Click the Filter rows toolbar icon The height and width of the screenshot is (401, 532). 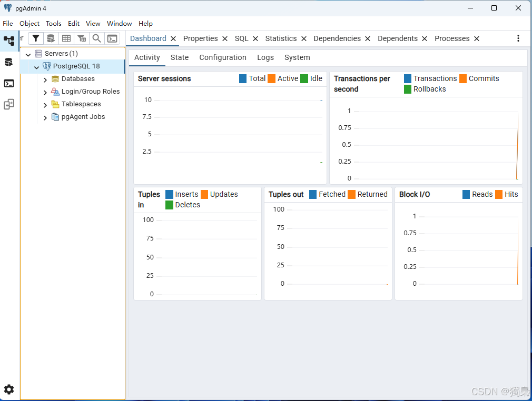36,38
